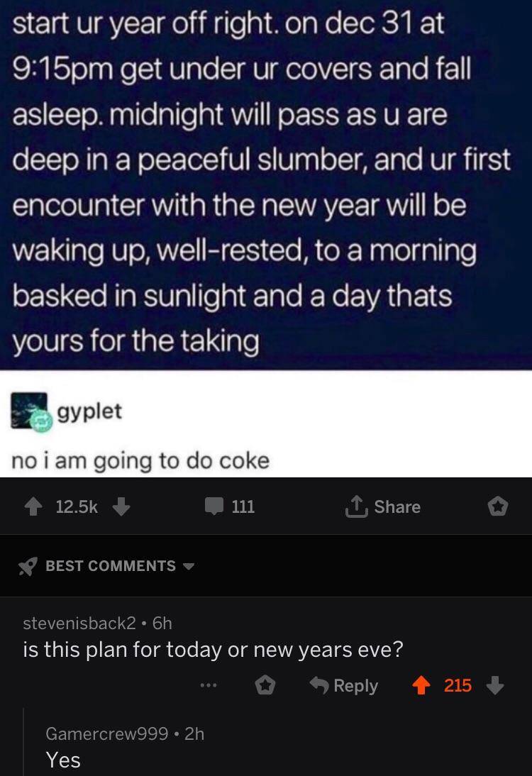Downvote the main post

click(x=121, y=506)
